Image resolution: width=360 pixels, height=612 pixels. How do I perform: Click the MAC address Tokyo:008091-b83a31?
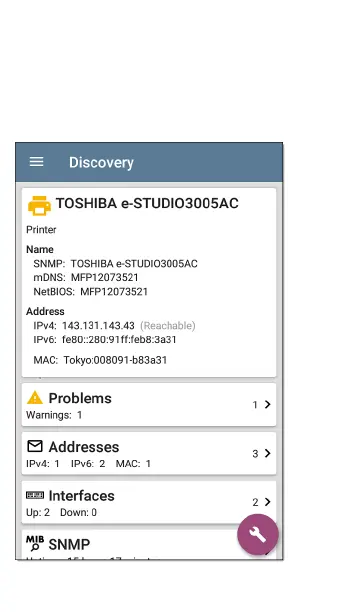tap(115, 360)
